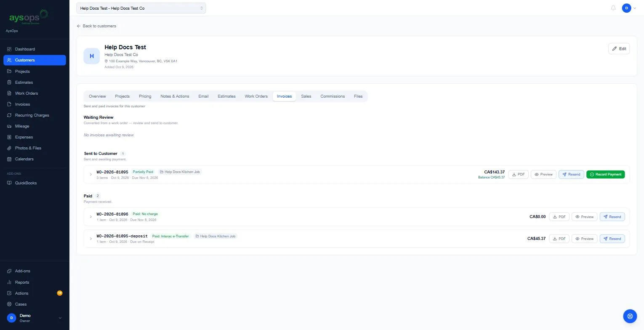Open Calendars in the sidebar

click(35, 159)
